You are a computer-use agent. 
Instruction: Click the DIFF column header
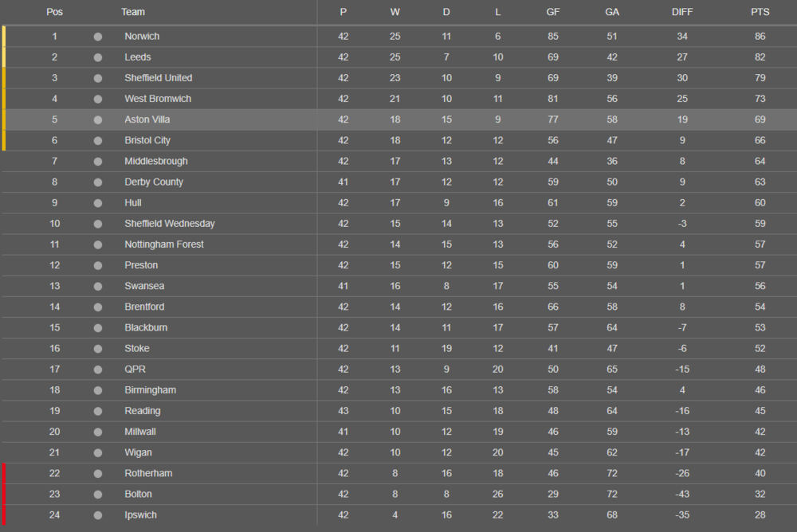(x=682, y=12)
